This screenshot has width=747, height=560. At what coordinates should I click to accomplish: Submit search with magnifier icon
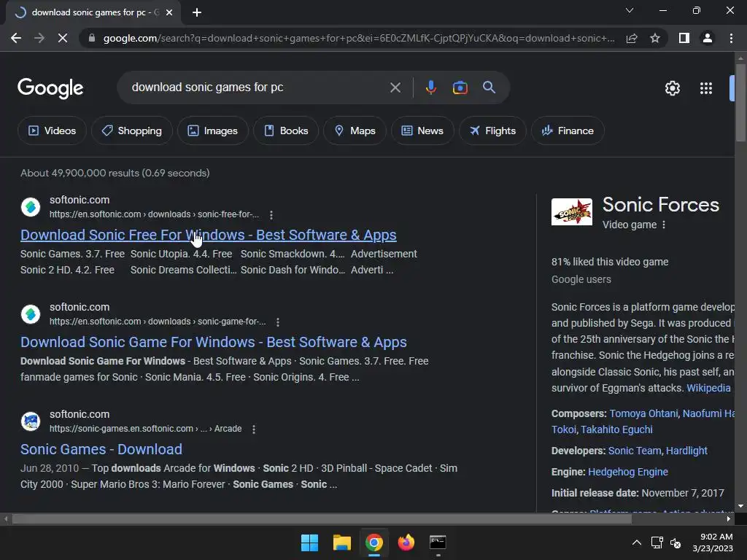tap(489, 87)
